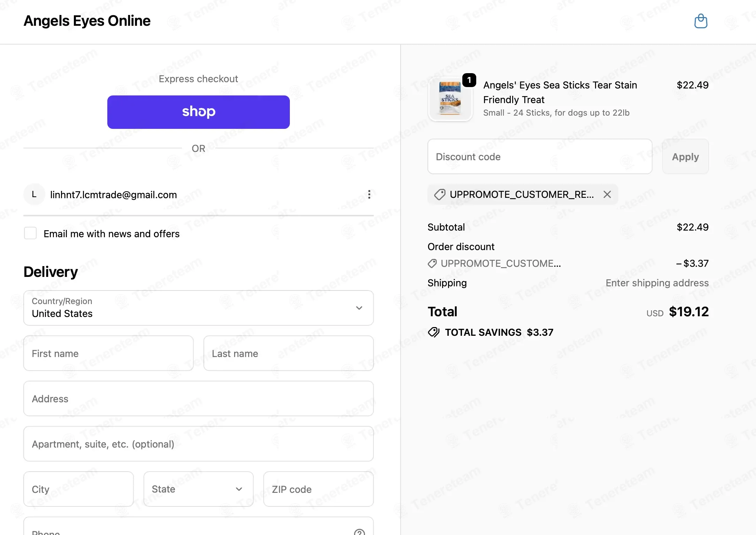Go to Angels Eyes Online store home

point(87,21)
